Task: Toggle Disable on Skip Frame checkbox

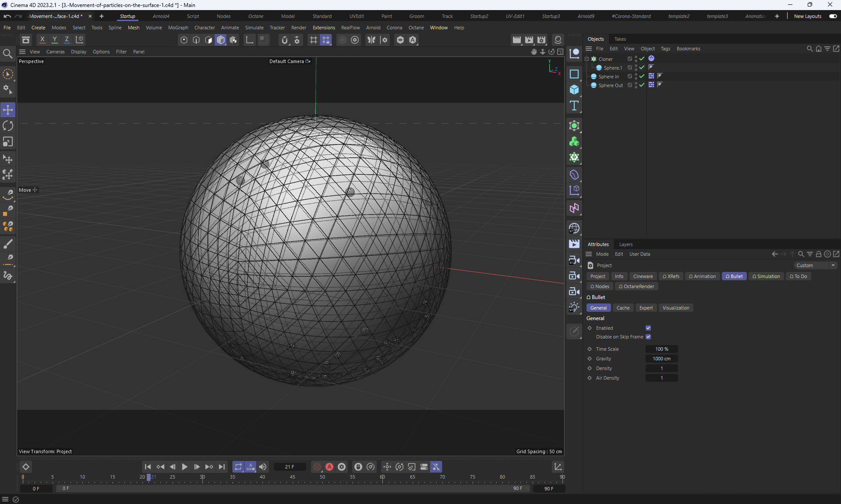Action: click(648, 337)
